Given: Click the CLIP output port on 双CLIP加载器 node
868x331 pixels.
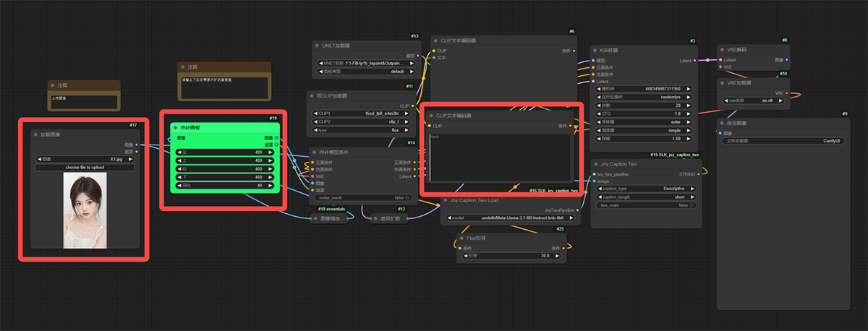Looking at the screenshot, I should pos(414,106).
